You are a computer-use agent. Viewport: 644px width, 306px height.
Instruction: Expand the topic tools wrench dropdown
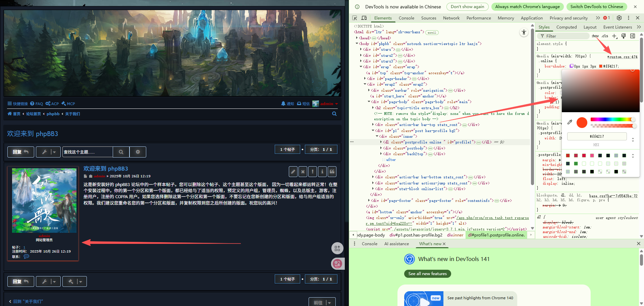pos(48,152)
